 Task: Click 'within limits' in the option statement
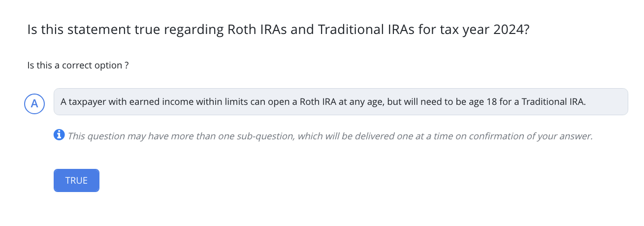coord(196,102)
